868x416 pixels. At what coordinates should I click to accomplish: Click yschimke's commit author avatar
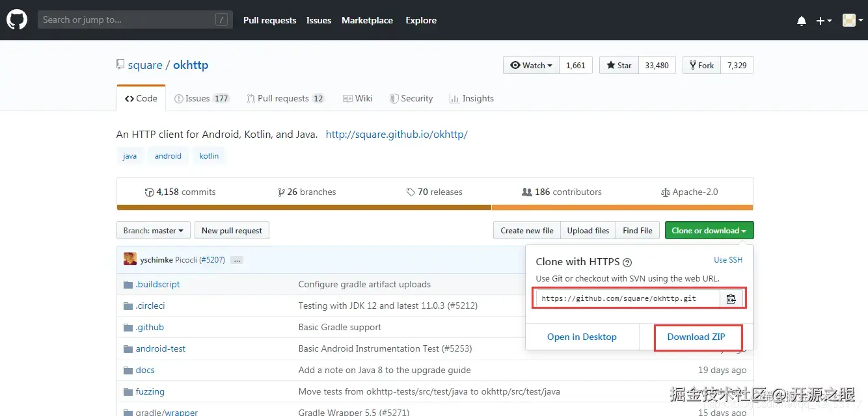point(130,259)
